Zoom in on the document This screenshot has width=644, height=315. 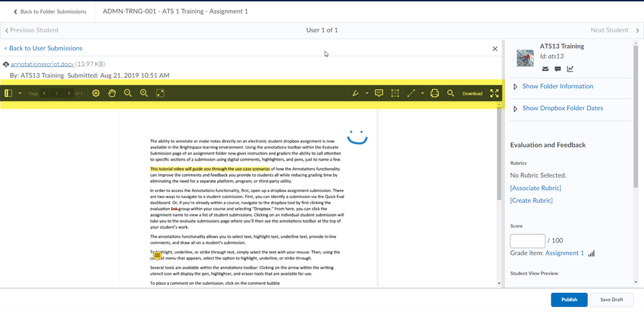click(144, 93)
